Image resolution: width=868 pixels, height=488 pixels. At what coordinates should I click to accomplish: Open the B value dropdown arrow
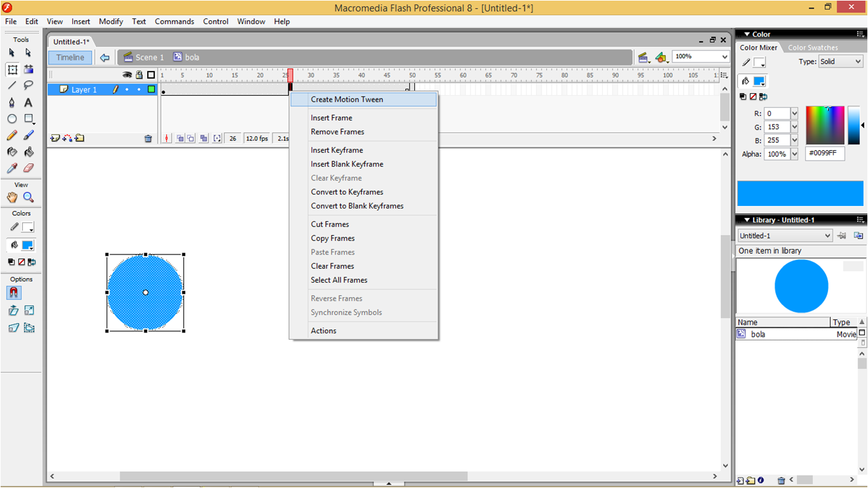click(x=794, y=140)
